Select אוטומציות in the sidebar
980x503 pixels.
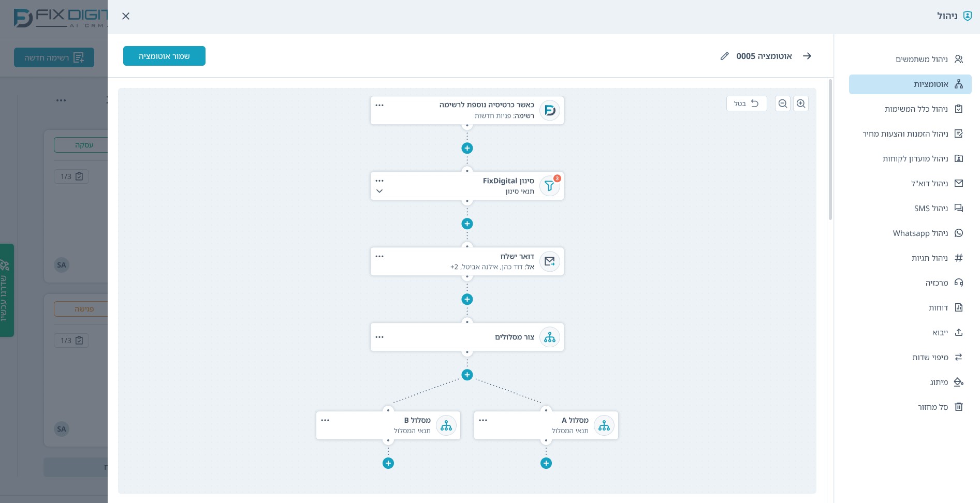[910, 84]
